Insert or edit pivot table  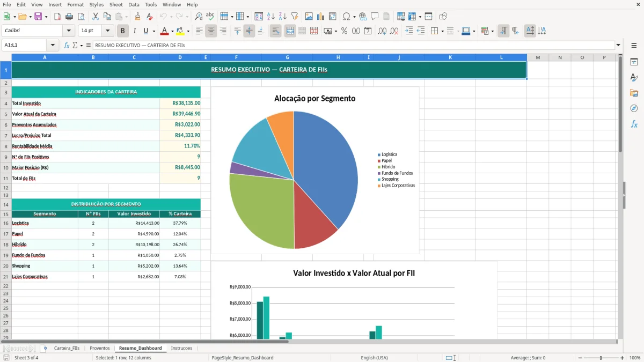[x=333, y=17]
